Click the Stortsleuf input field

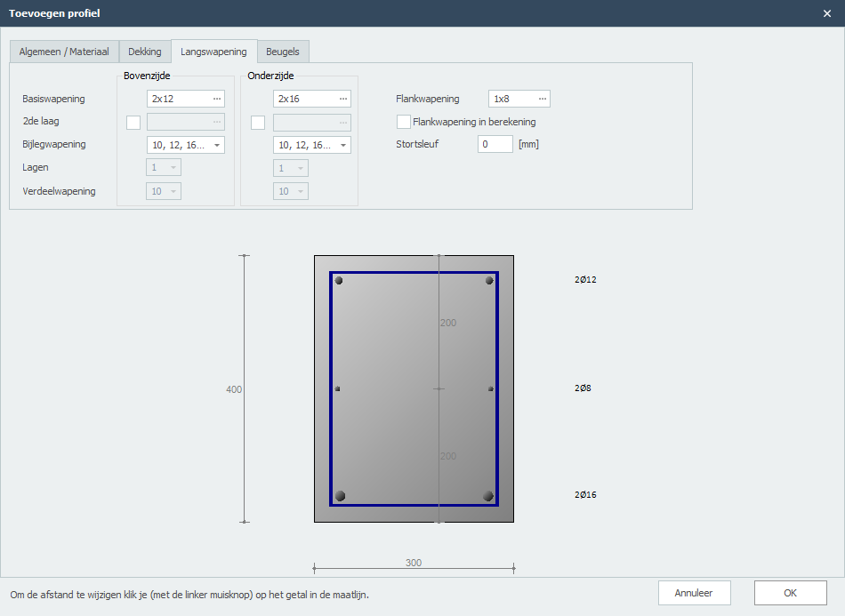pyautogui.click(x=495, y=144)
